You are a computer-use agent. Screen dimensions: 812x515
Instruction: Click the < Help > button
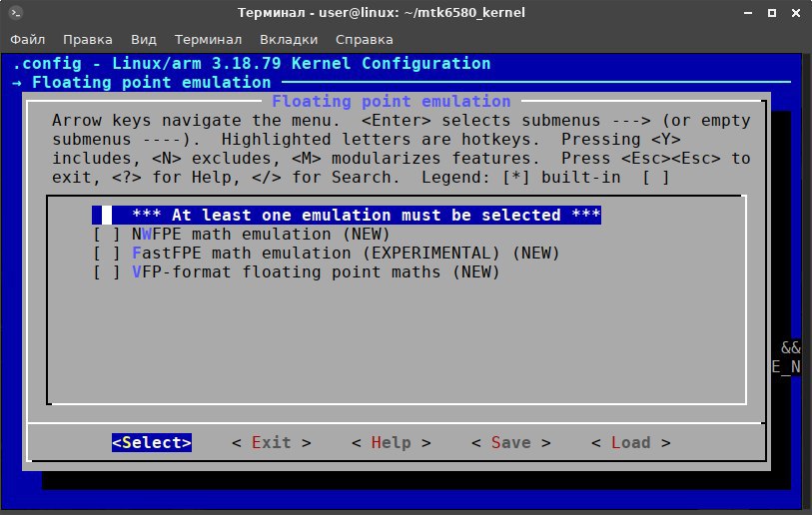coord(391,442)
